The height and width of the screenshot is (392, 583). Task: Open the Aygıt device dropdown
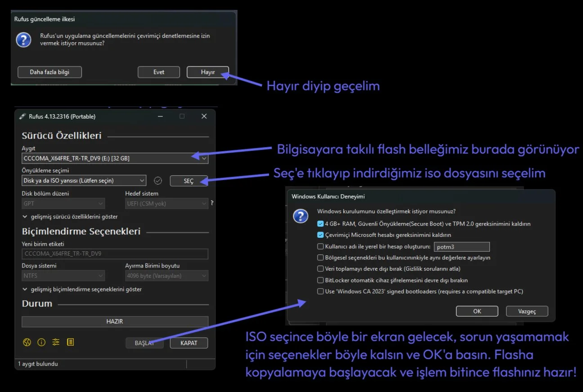pyautogui.click(x=115, y=158)
